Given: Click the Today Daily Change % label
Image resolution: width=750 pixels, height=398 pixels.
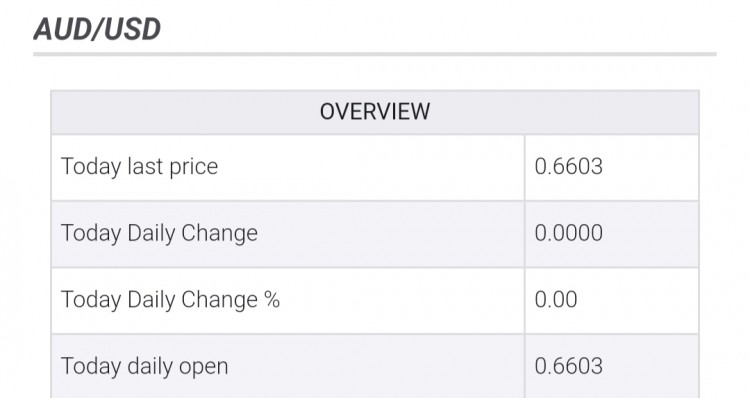Looking at the screenshot, I should 170,300.
